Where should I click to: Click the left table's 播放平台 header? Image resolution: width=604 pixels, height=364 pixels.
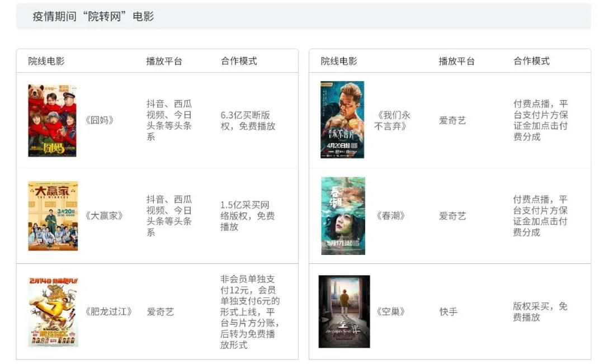click(x=164, y=62)
